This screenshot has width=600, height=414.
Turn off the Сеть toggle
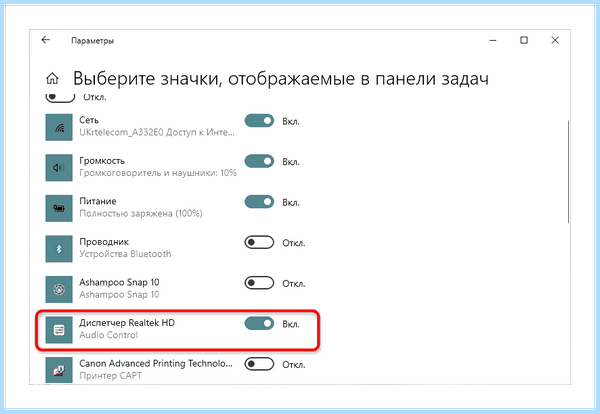coord(259,121)
